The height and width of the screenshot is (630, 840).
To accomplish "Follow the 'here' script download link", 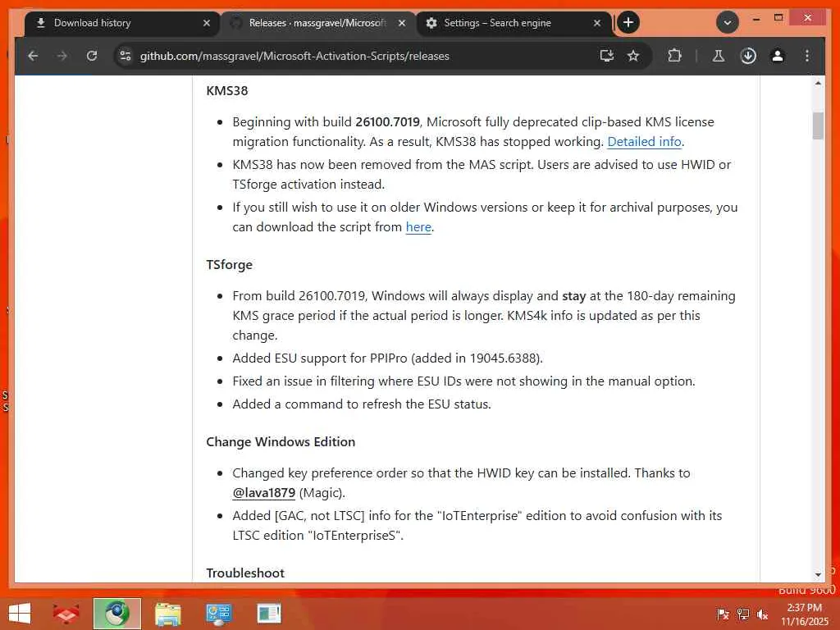I will click(418, 226).
